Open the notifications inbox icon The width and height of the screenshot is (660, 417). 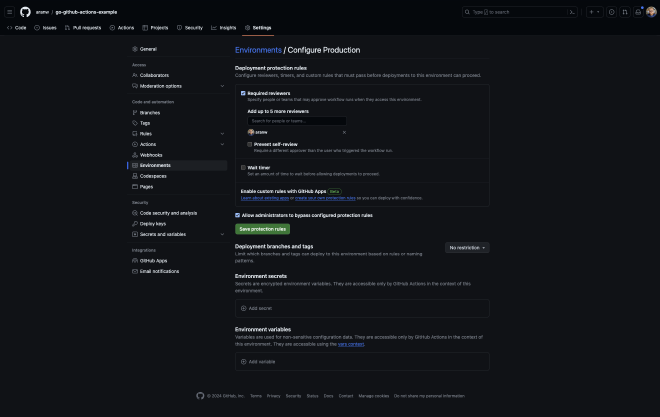pyautogui.click(x=638, y=12)
